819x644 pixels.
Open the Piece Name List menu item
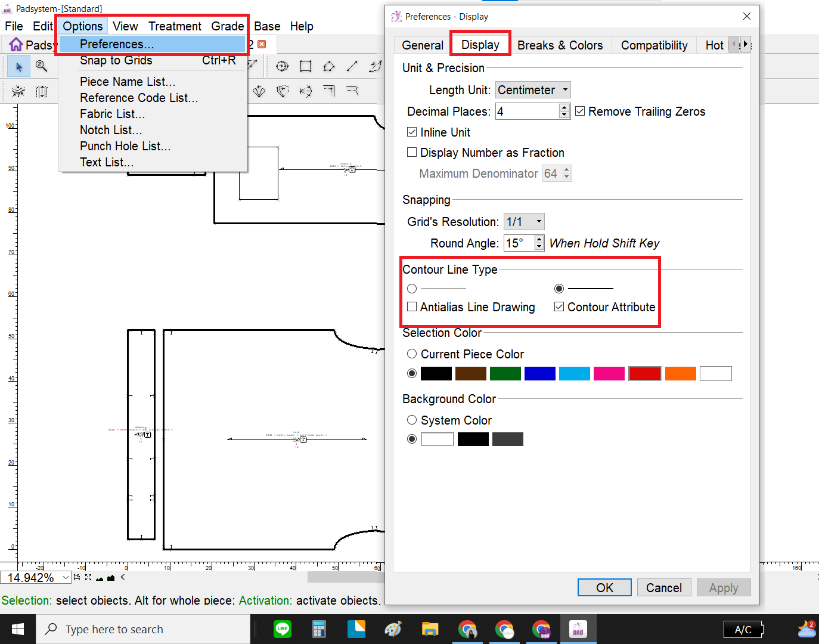(128, 82)
